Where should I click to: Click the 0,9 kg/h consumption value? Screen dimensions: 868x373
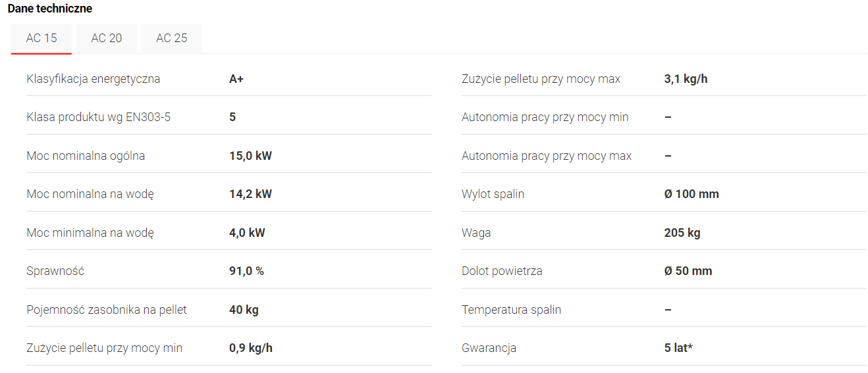251,348
